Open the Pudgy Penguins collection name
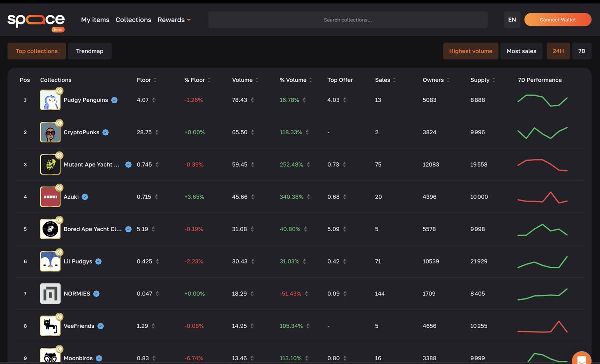 pyautogui.click(x=86, y=100)
